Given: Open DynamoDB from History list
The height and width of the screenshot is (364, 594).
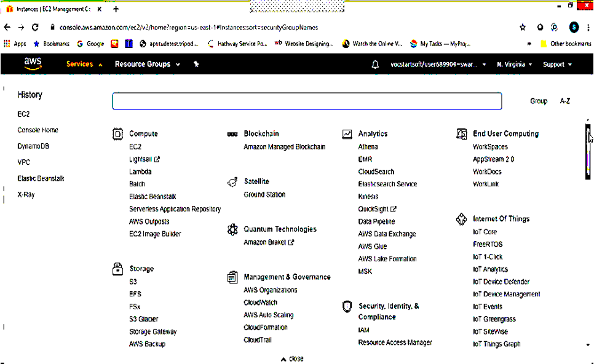Looking at the screenshot, I should coord(33,146).
